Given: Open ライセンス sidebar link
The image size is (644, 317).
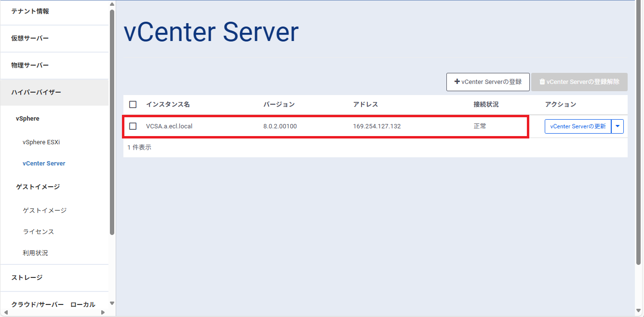Looking at the screenshot, I should coord(39,232).
